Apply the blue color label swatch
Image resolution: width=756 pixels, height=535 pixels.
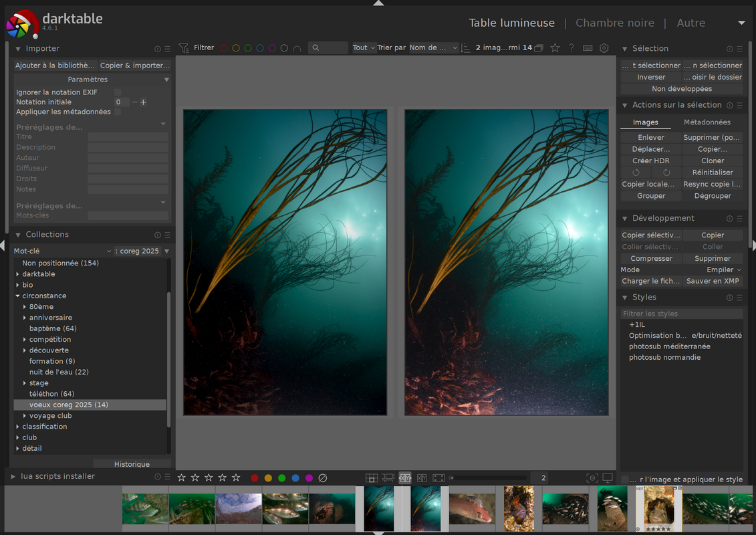coord(295,478)
